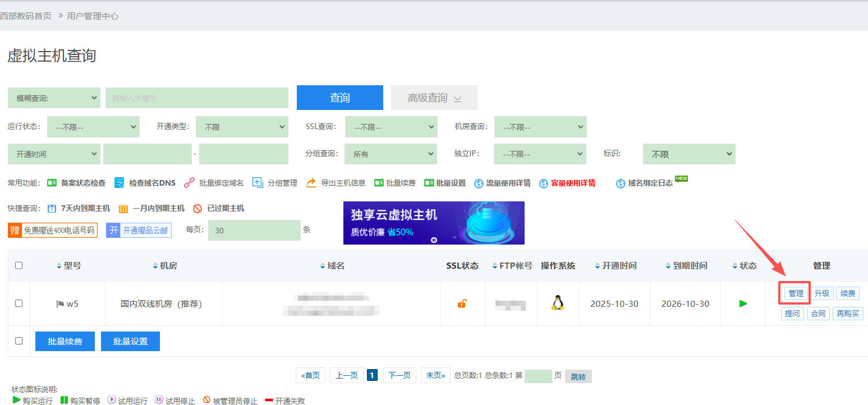Tick the checkbox beside 批量续费 button

coord(19,340)
